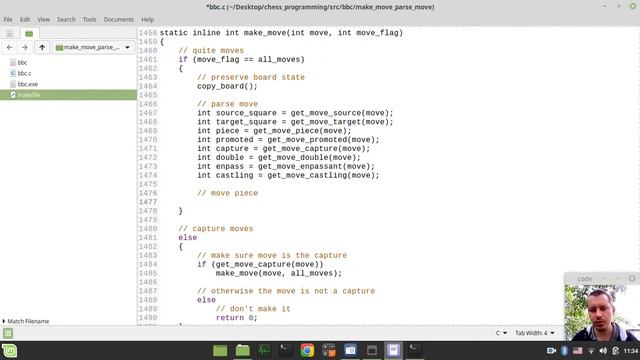Open the volume tray icon
640x360 pixels.
click(x=603, y=351)
